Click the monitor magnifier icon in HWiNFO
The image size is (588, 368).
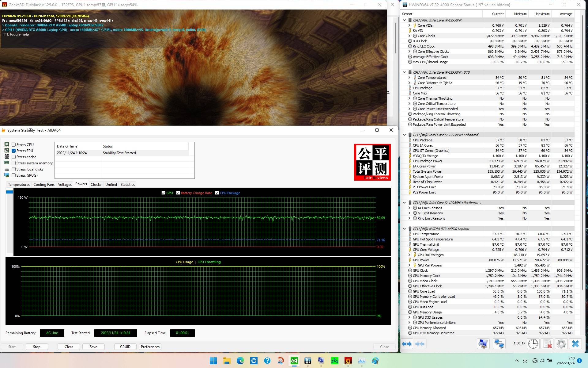483,344
